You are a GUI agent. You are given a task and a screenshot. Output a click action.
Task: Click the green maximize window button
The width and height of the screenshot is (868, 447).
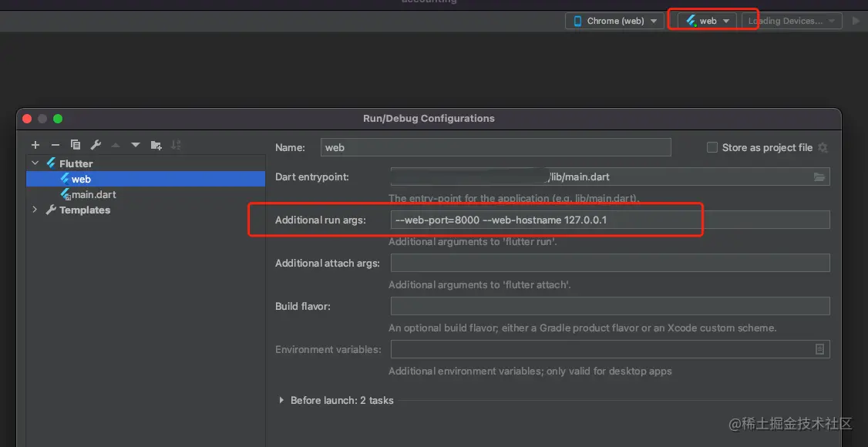point(58,119)
